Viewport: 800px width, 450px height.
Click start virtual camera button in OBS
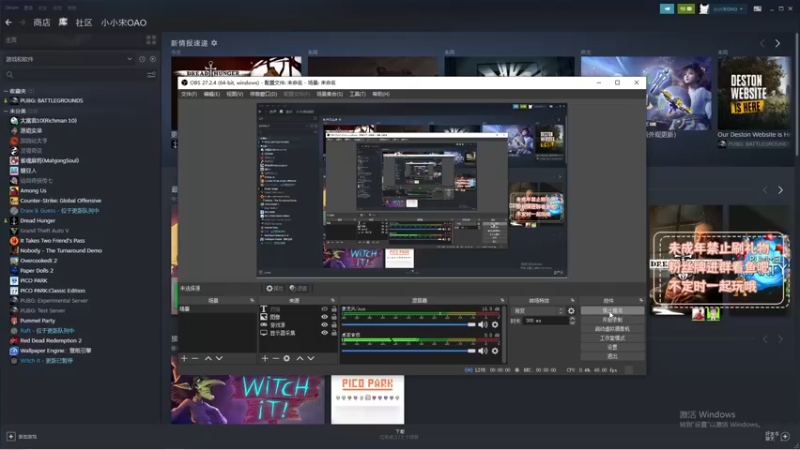(612, 329)
